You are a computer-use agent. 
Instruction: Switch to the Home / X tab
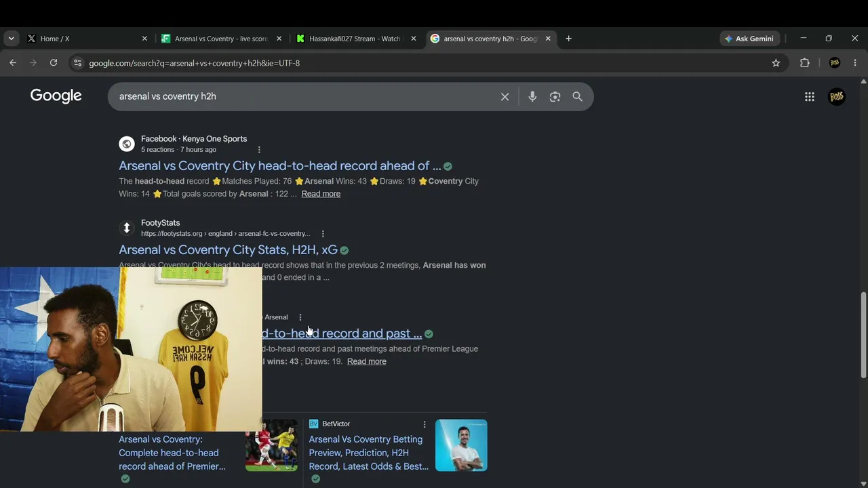[87, 39]
